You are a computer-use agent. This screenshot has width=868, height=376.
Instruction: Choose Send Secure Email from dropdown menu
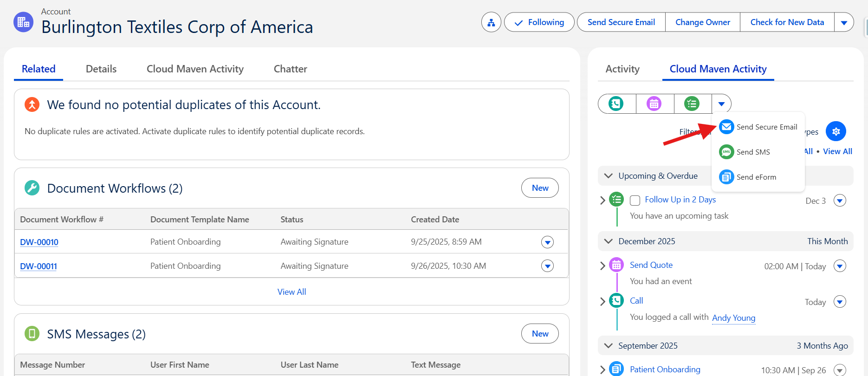[x=758, y=127]
